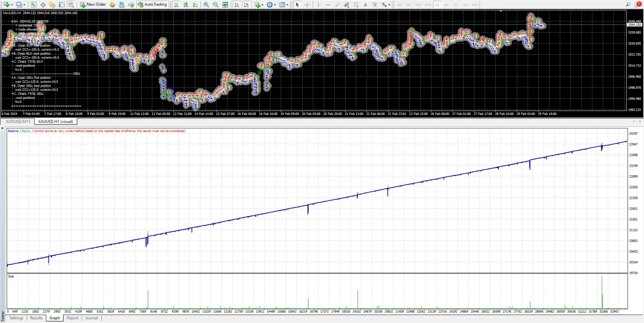Viewport: 644px width, 323px height.
Task: Click the Zoom Out magnifier icon
Action: [216, 5]
